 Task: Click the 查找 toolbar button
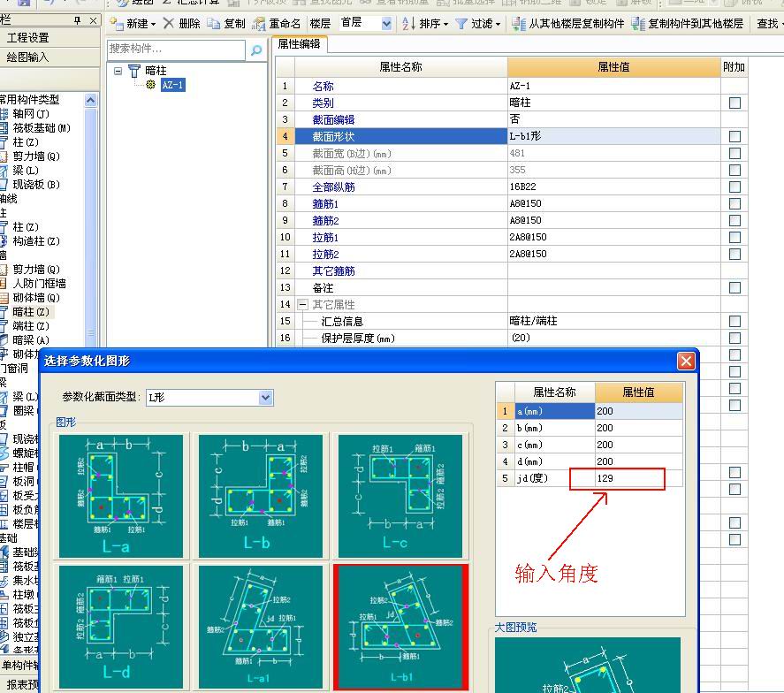point(767,24)
